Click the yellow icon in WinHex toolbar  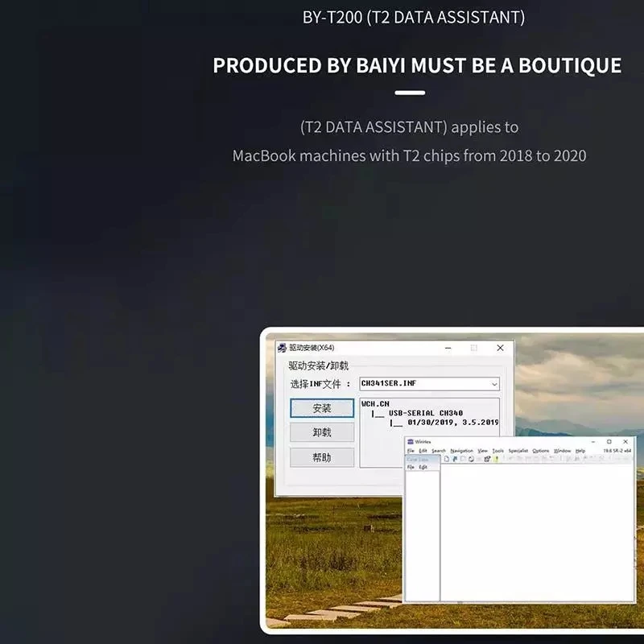[x=496, y=459]
